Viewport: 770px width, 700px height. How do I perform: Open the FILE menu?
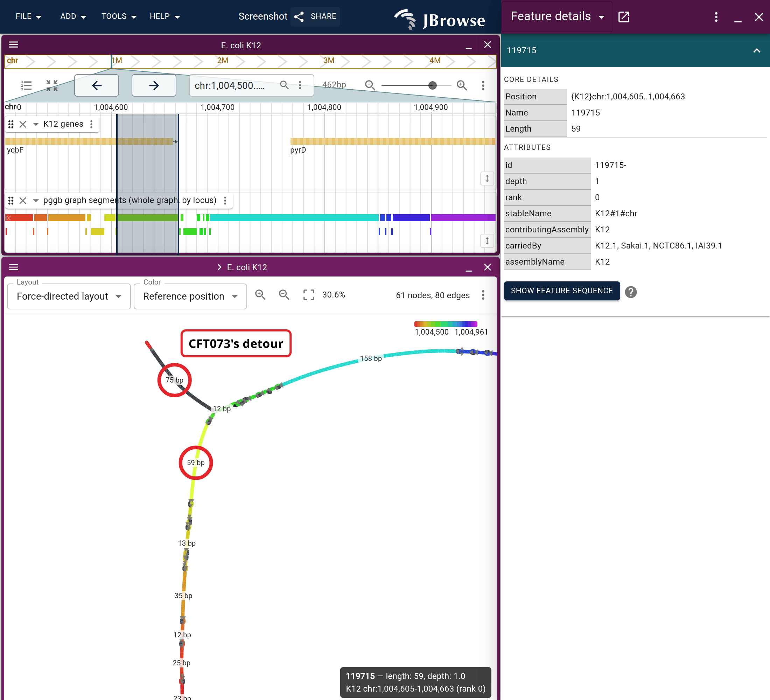tap(28, 16)
